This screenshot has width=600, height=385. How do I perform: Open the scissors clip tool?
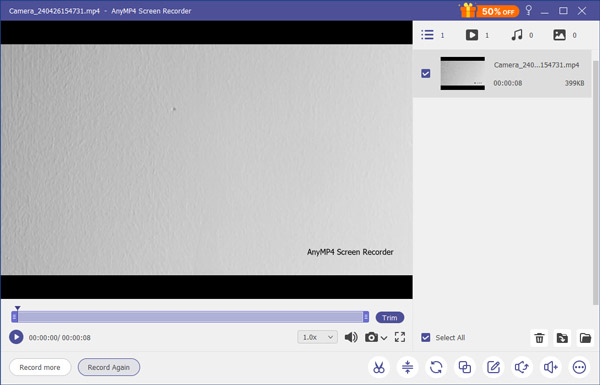tap(379, 367)
